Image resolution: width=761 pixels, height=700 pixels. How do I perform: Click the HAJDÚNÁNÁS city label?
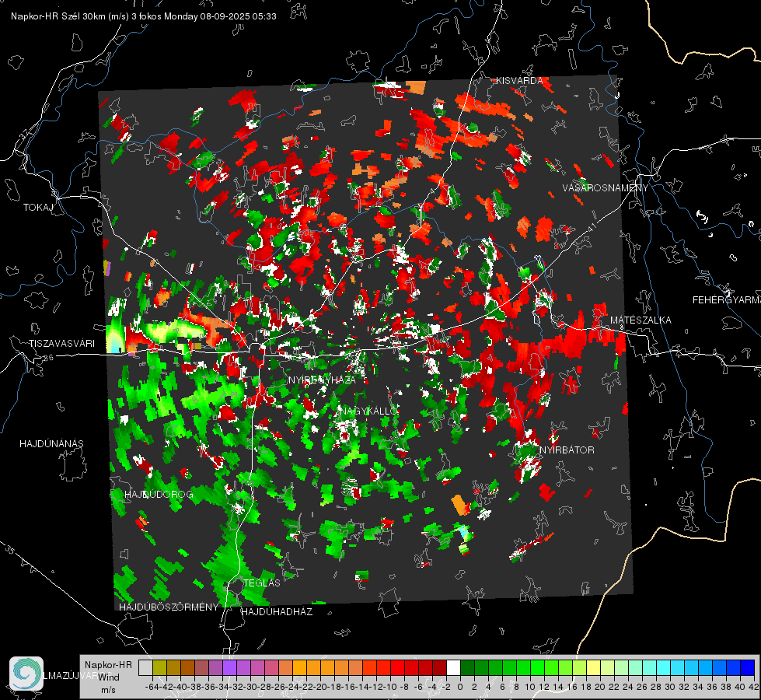[x=51, y=443]
